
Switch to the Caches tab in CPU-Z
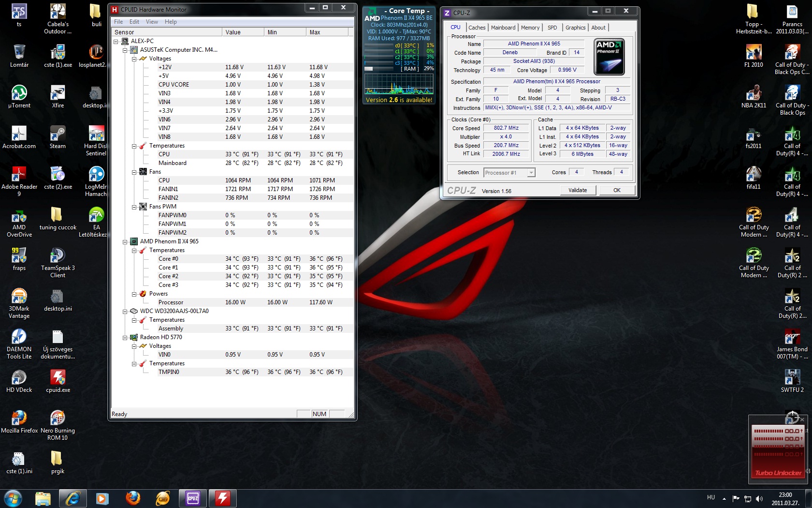(x=477, y=28)
